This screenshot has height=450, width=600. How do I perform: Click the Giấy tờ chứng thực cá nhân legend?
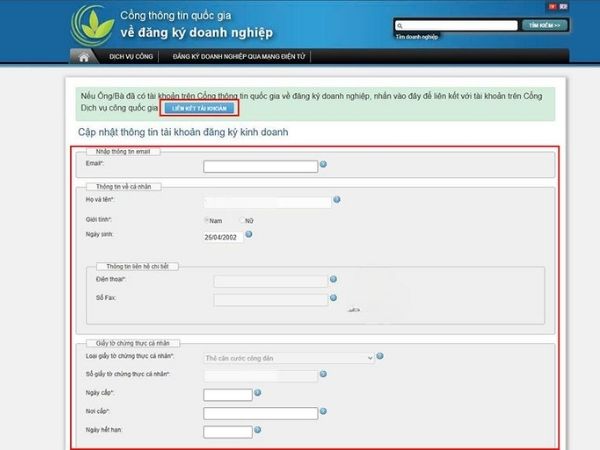132,343
